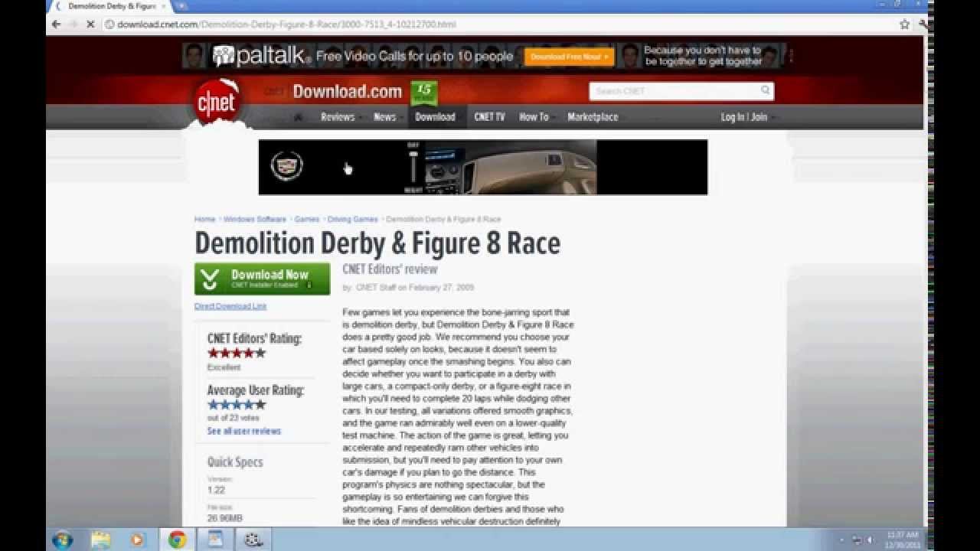Viewport: 980px width, 551px height.
Task: Click the Cadillac logo in the ad banner
Action: point(286,166)
